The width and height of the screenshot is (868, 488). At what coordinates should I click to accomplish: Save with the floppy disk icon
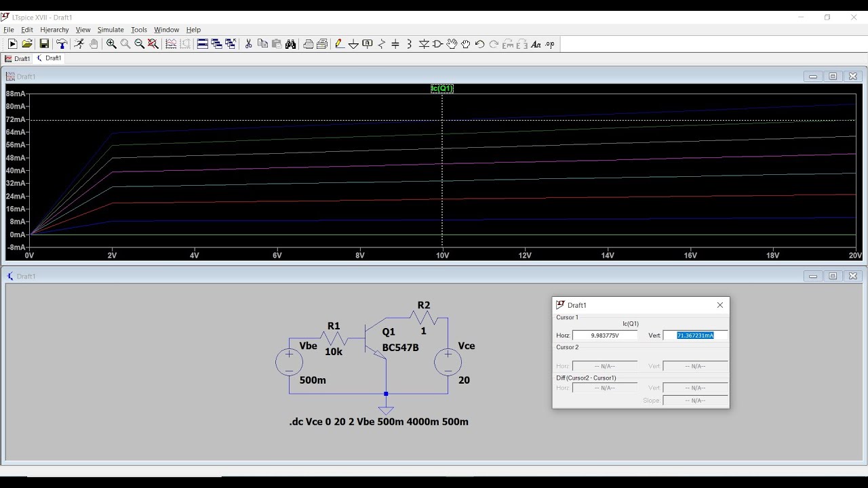click(44, 44)
